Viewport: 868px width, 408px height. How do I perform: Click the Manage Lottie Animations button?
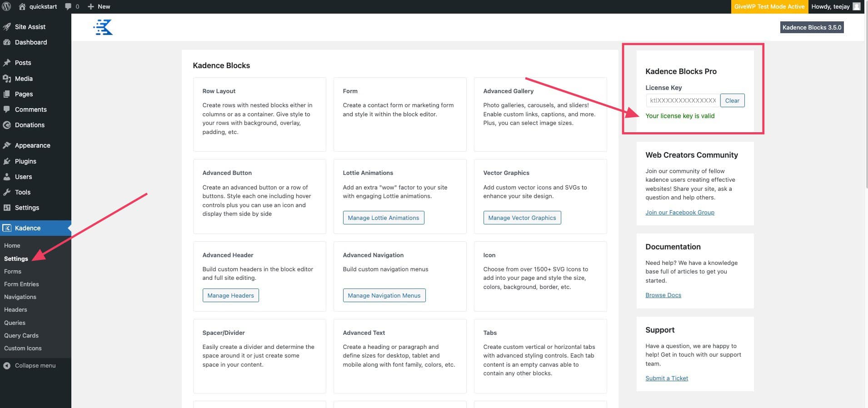[383, 218]
